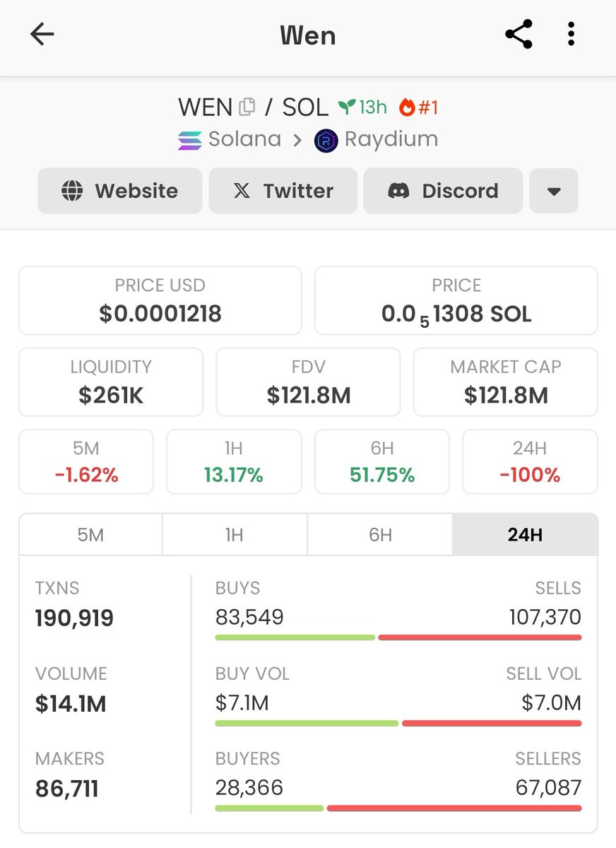The height and width of the screenshot is (848, 616).
Task: Click the Buyers versus Sellers ratio bar
Action: tap(398, 808)
